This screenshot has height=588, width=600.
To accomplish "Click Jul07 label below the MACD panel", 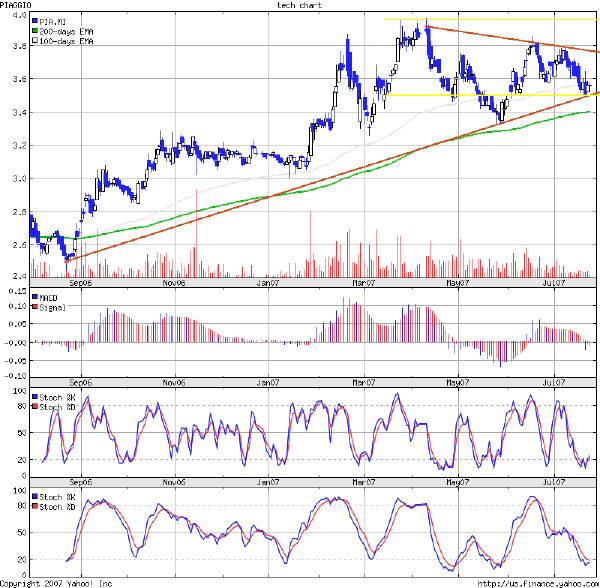I will 554,383.
